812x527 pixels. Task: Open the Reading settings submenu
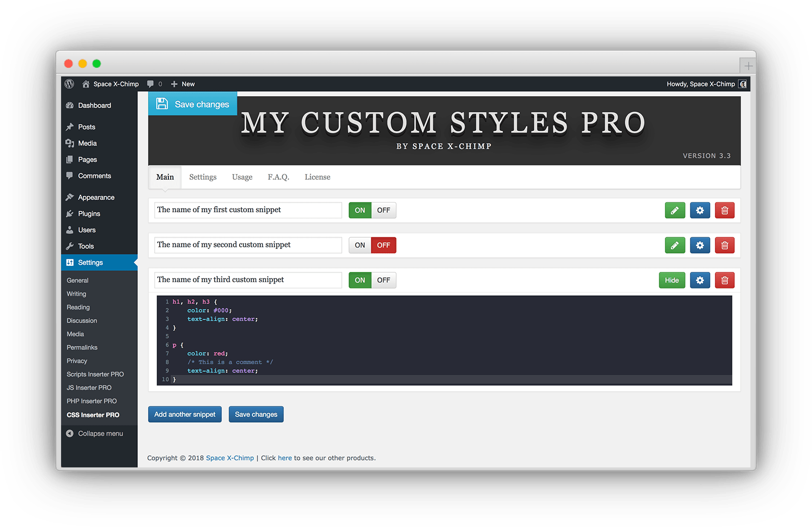(x=78, y=307)
